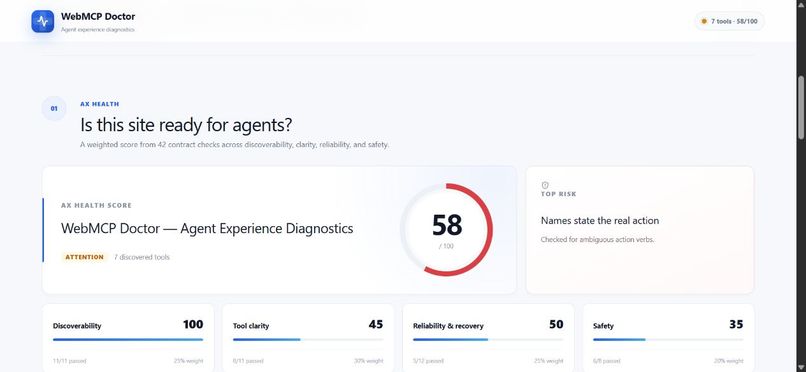
Task: Click "25% weight" in the Discoverability card
Action: [189, 361]
